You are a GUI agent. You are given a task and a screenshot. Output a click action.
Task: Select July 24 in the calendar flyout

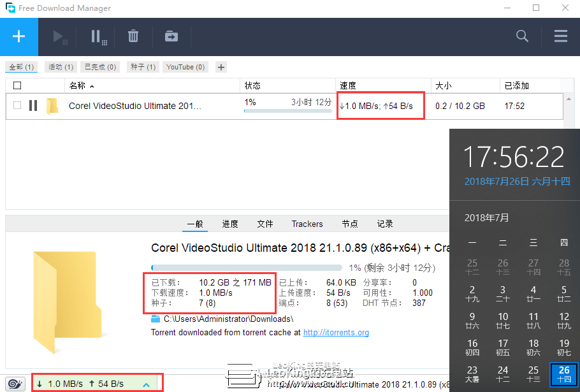(503, 374)
